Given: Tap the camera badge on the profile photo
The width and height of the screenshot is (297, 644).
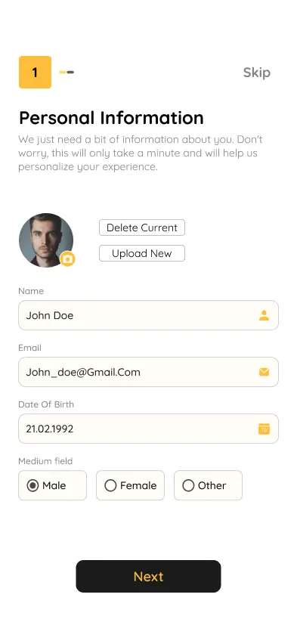Looking at the screenshot, I should (x=68, y=259).
